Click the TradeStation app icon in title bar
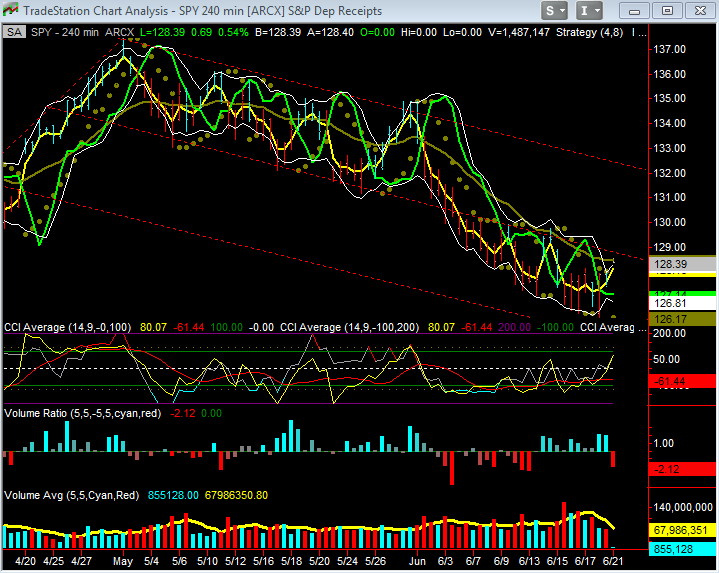 coord(11,10)
